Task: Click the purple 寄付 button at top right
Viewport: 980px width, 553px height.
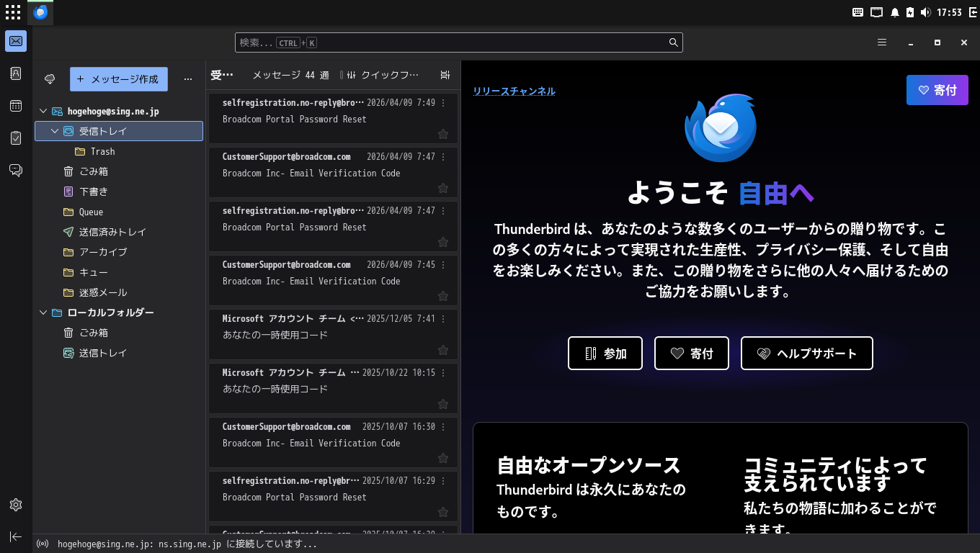Action: pyautogui.click(x=937, y=90)
